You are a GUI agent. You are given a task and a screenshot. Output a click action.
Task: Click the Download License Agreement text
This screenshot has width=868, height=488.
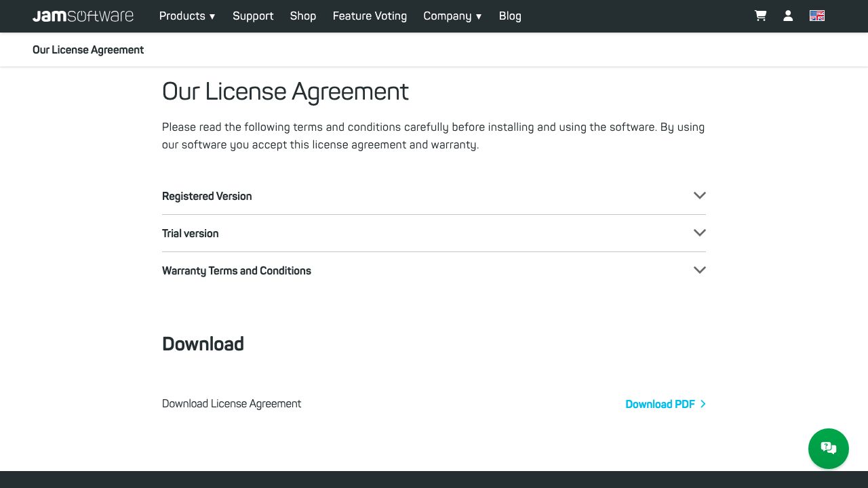point(231,403)
